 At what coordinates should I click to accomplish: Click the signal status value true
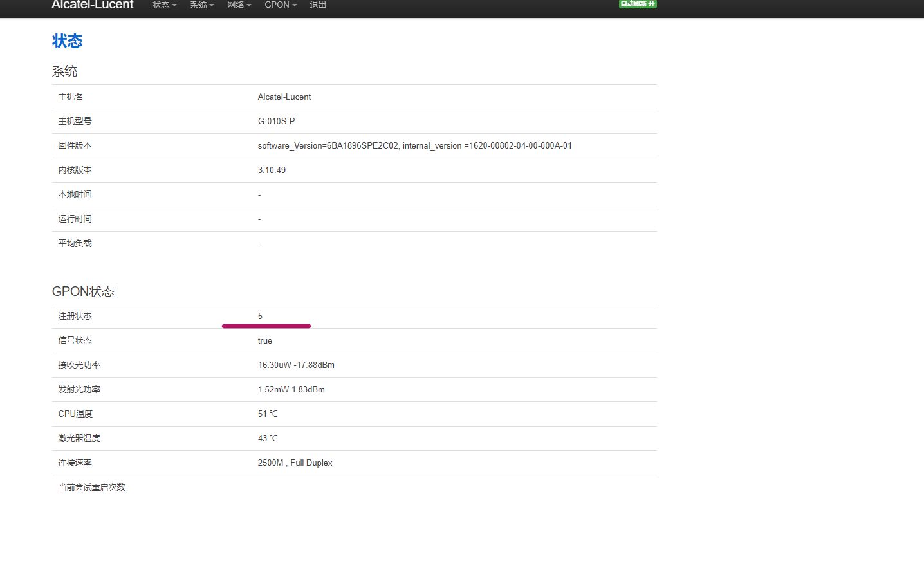(x=264, y=341)
